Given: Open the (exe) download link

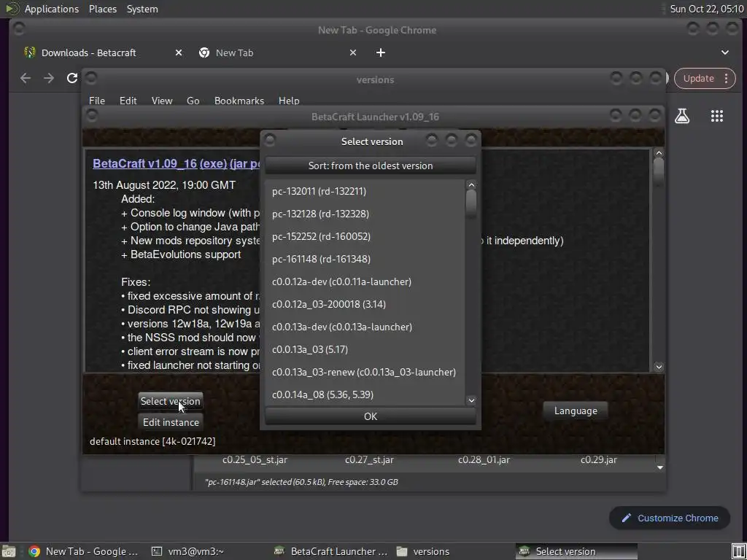Looking at the screenshot, I should 214,163.
